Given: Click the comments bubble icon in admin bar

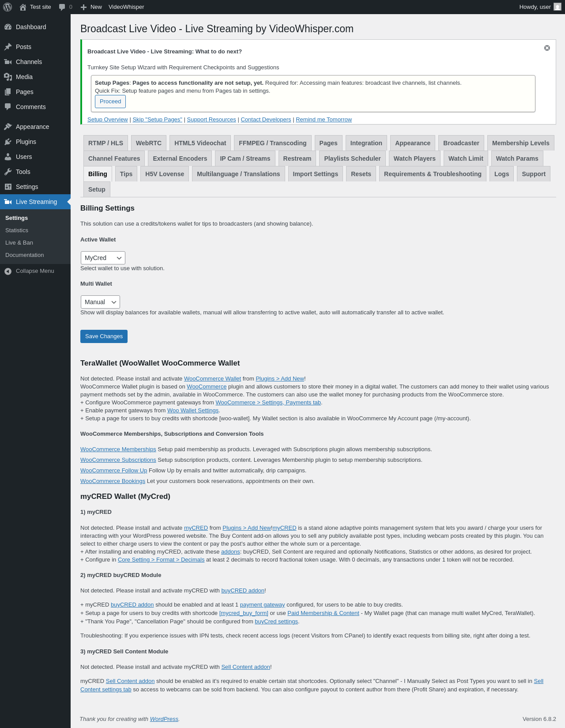Looking at the screenshot, I should 62,7.
